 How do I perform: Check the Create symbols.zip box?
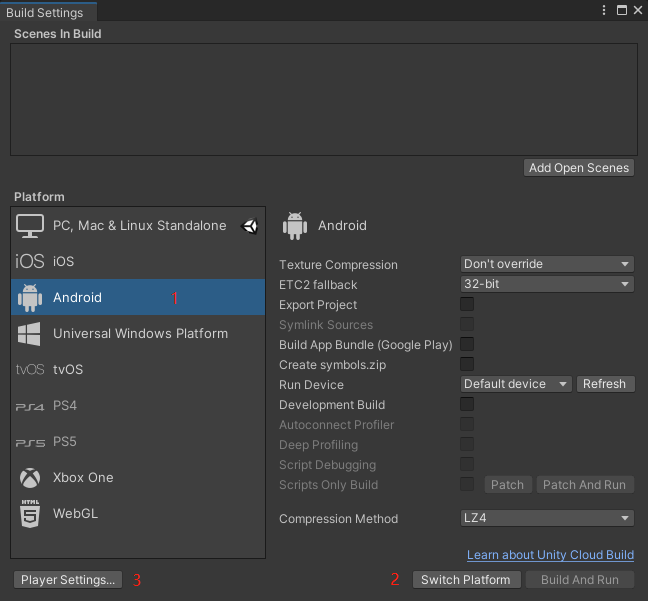[467, 364]
